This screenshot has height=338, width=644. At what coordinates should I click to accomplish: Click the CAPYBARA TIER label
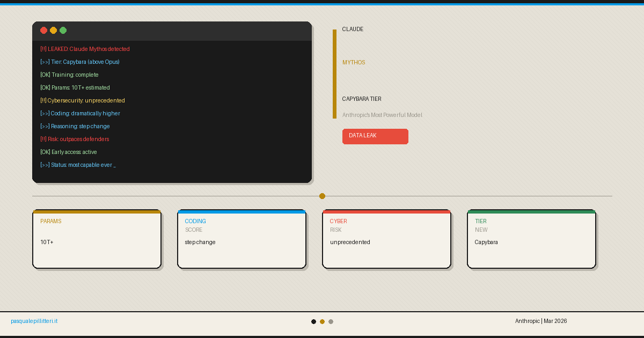(362, 99)
